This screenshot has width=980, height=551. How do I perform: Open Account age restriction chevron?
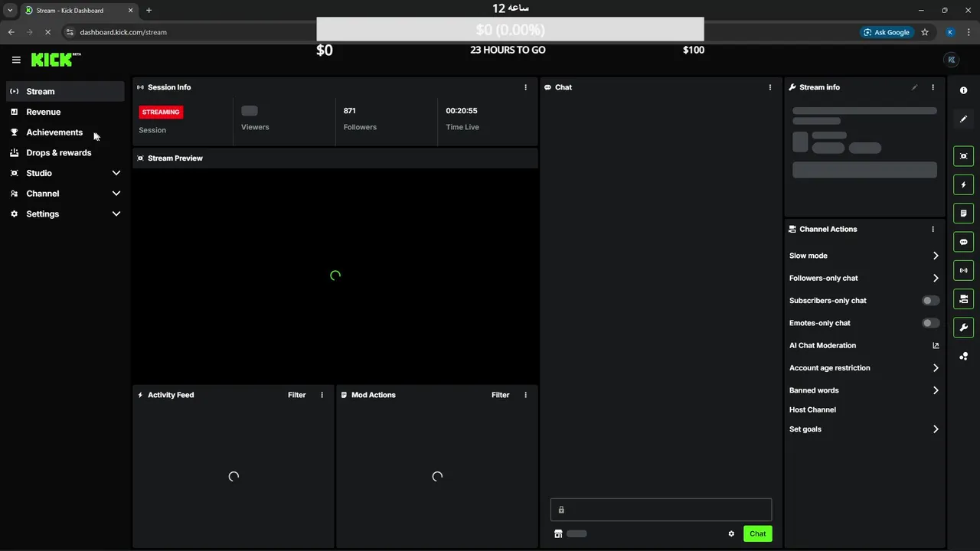coord(936,368)
